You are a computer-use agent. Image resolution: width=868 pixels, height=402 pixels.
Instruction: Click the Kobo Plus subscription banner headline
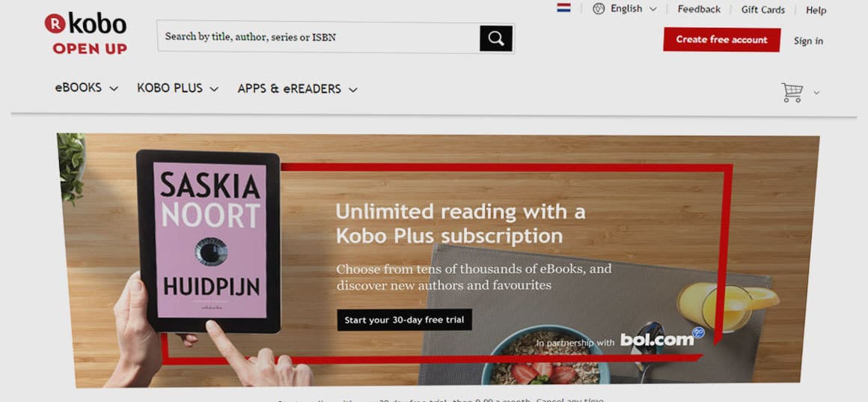[x=461, y=224]
